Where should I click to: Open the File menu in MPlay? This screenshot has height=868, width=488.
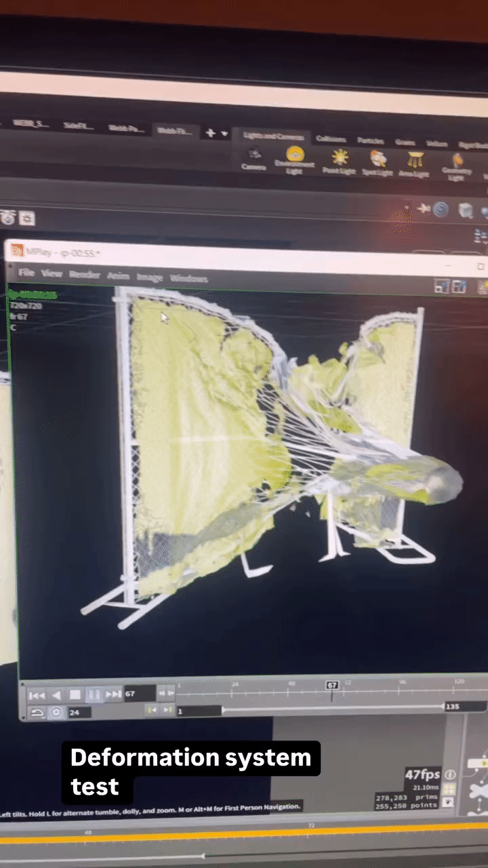(x=26, y=273)
